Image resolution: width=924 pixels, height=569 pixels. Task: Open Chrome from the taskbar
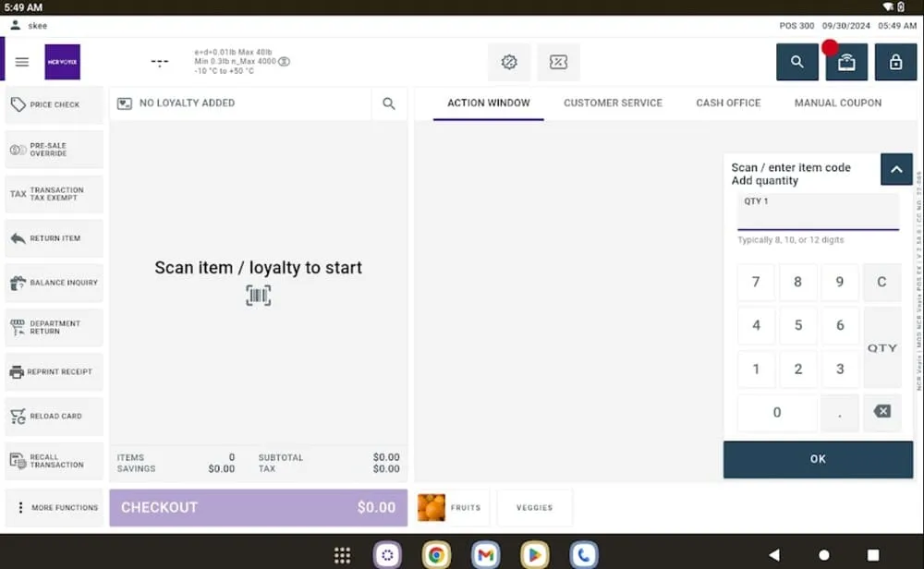(x=436, y=554)
